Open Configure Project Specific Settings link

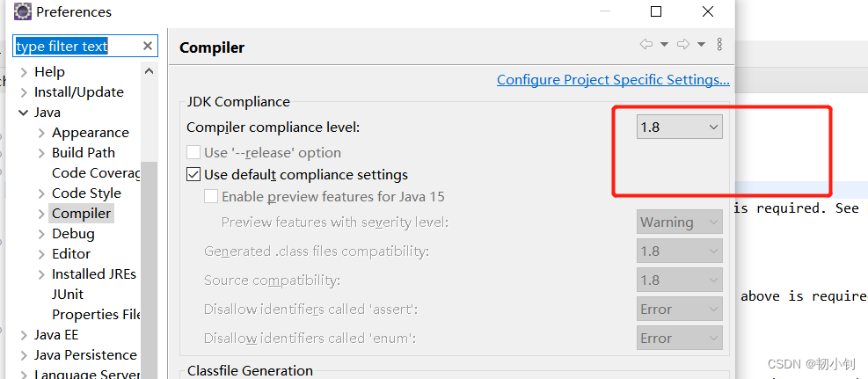tap(613, 80)
